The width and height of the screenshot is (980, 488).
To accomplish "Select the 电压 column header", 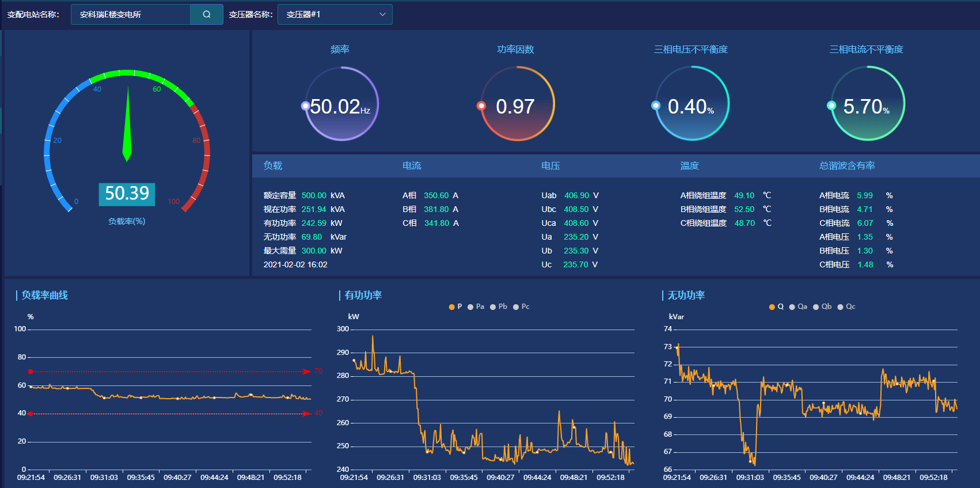I will pos(550,166).
